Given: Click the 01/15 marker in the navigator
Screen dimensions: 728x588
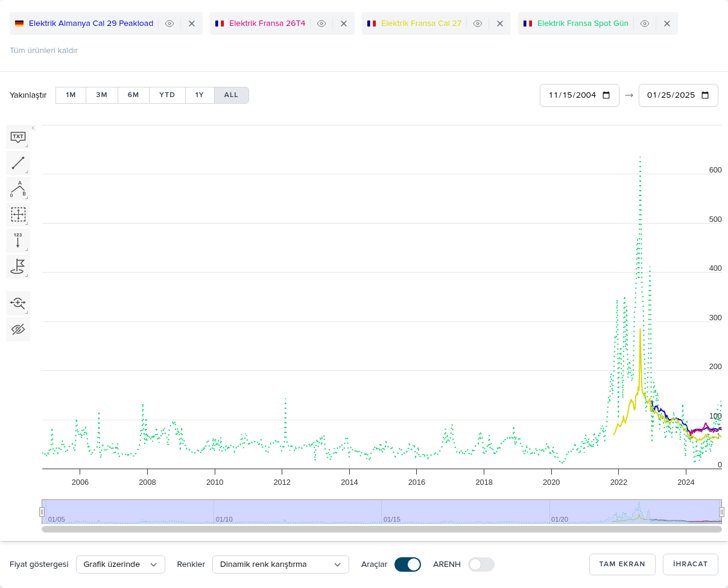Looking at the screenshot, I should point(392,519).
